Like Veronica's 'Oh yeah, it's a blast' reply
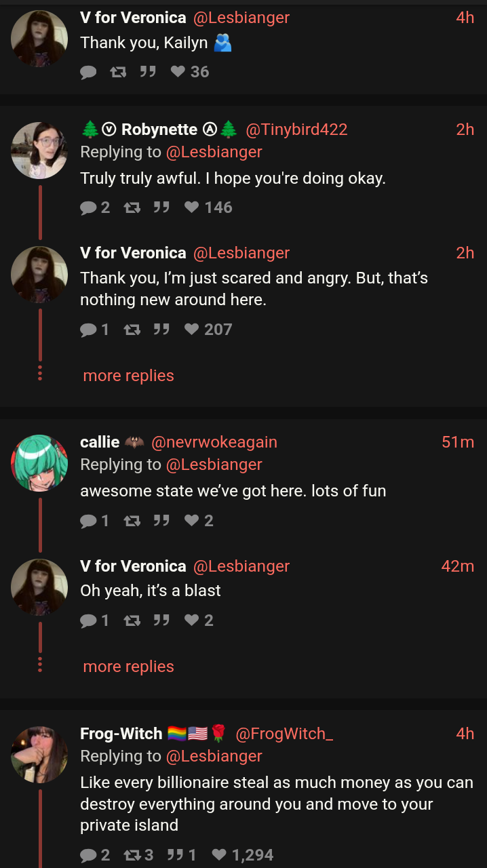This screenshot has width=487, height=868. (199, 620)
